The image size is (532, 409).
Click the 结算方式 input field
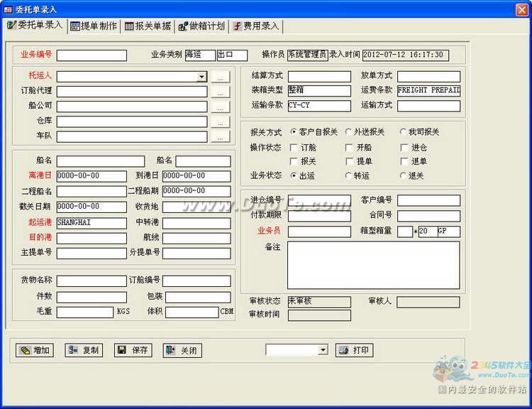319,77
